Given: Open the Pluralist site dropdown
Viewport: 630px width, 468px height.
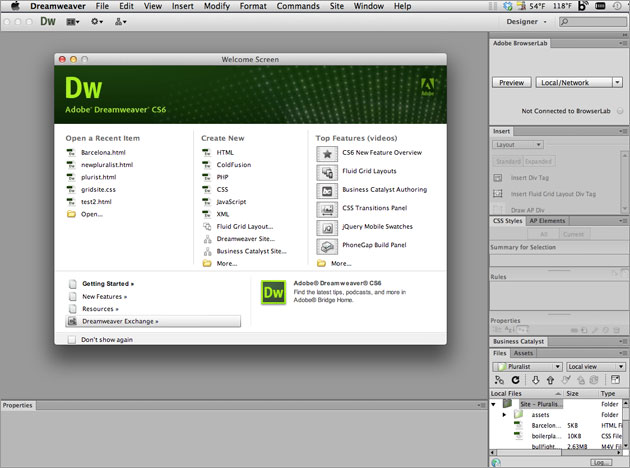Looking at the screenshot, I should [x=527, y=366].
